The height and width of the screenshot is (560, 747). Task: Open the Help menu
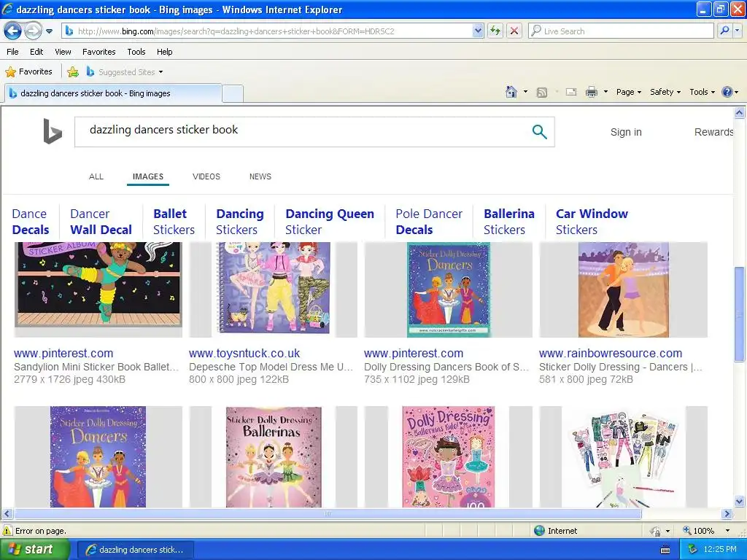click(x=164, y=52)
